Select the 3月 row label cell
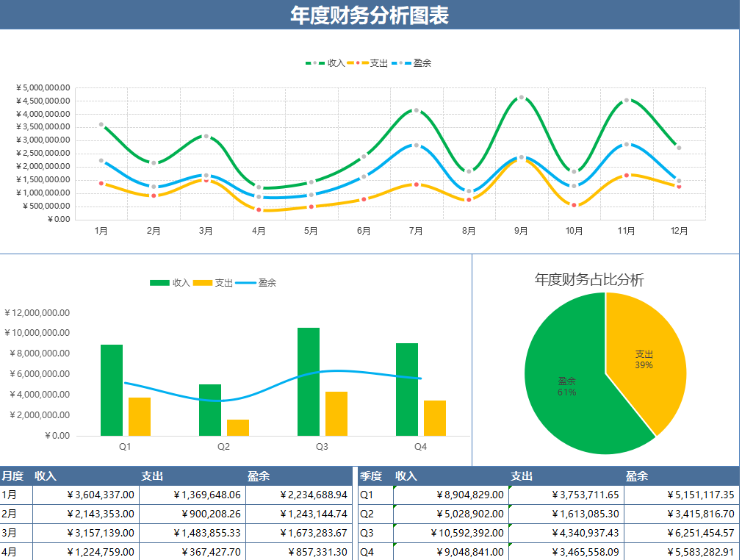The width and height of the screenshot is (742, 560). tap(16, 533)
